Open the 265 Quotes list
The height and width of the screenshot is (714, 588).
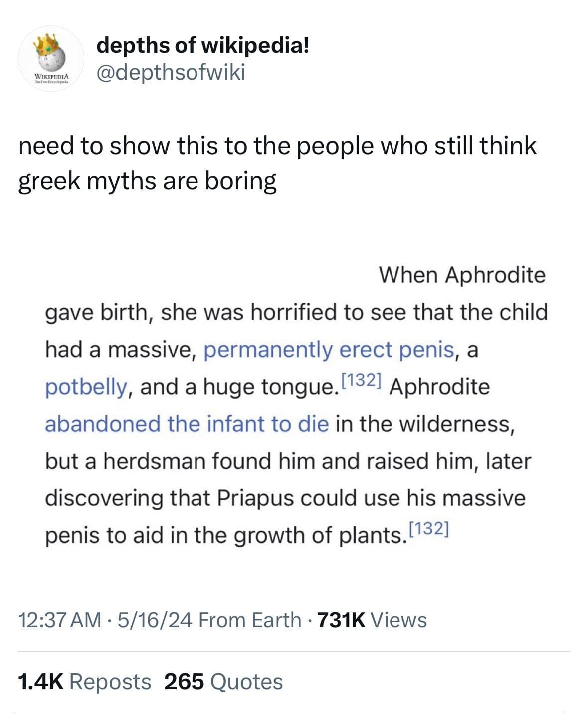coord(223,682)
